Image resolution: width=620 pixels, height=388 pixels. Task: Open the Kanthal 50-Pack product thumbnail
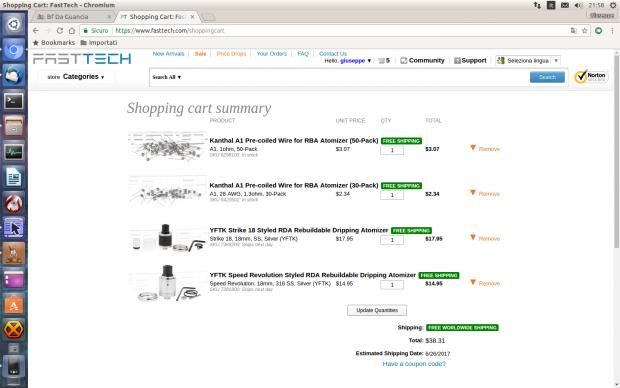coord(167,146)
